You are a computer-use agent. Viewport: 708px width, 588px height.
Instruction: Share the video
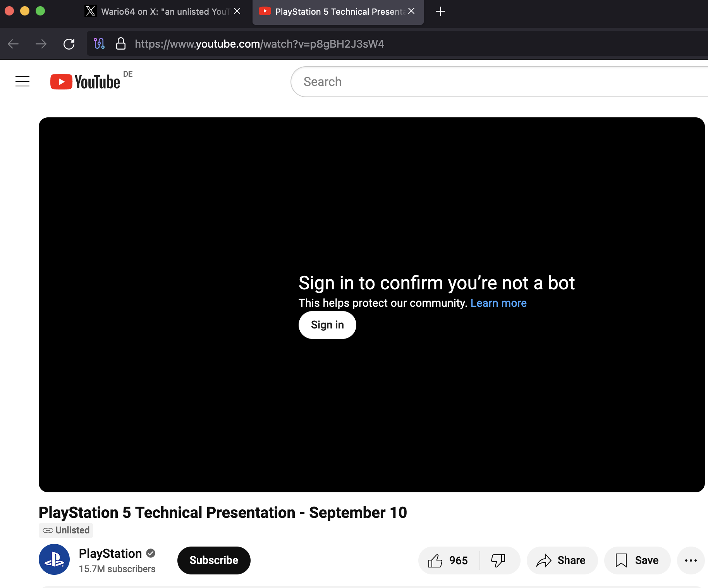562,560
